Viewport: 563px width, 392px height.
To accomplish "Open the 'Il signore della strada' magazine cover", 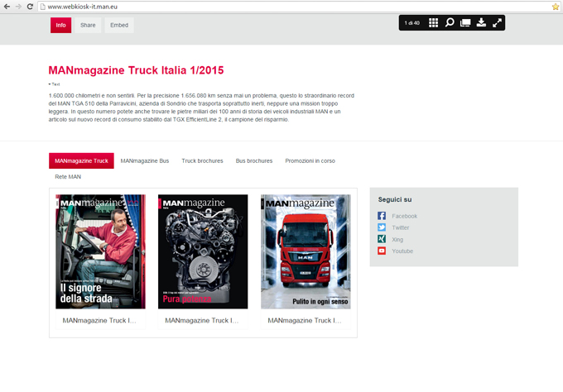I will pos(100,251).
